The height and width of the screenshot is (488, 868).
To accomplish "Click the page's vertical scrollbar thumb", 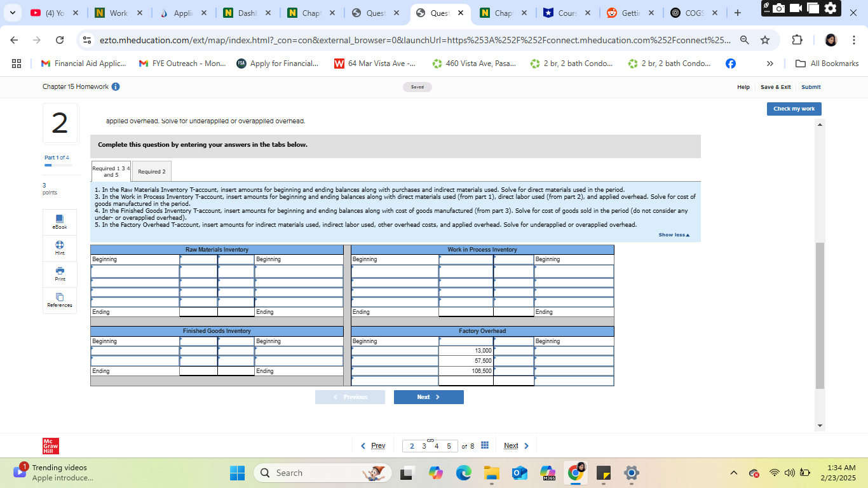I will pos(820,315).
